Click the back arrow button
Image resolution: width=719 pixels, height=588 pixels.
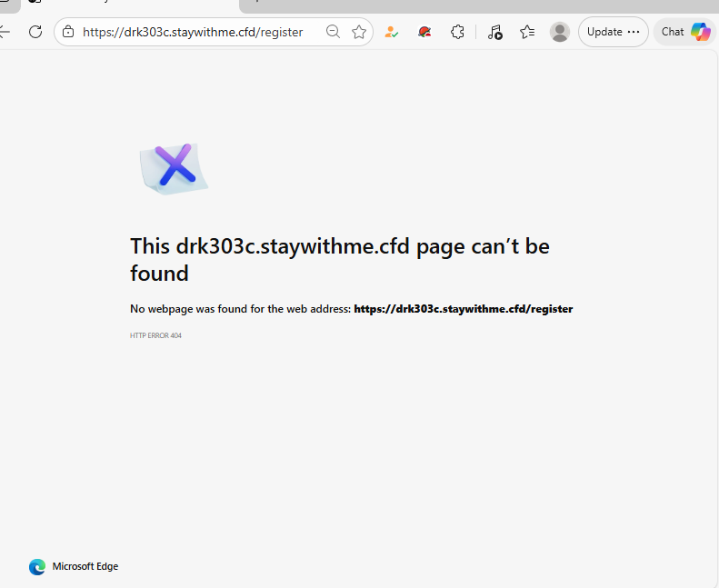coord(5,32)
